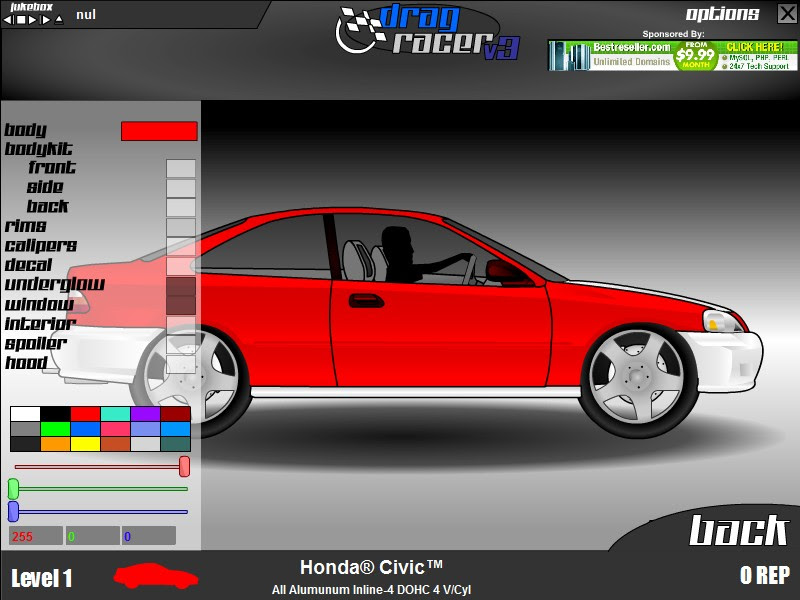Pick yellow from the palette

[x=85, y=444]
